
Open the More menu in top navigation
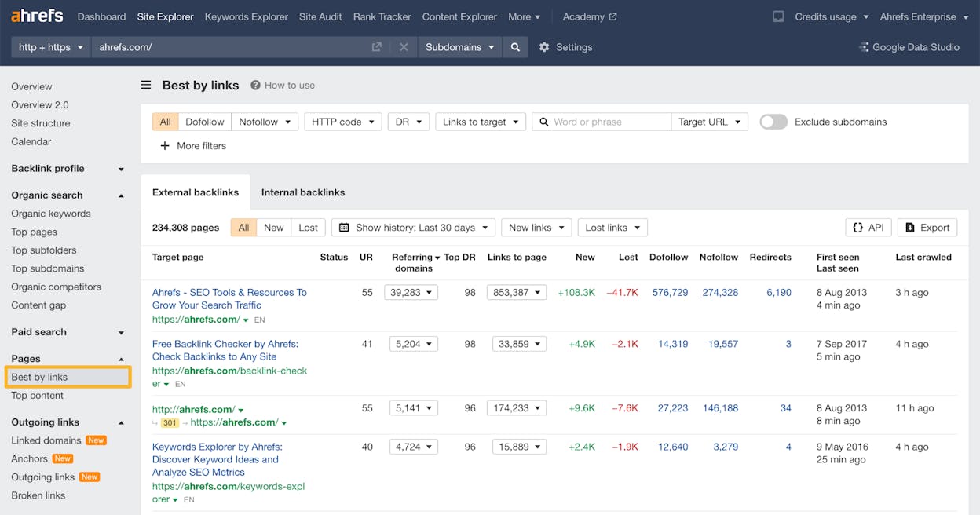[525, 16]
